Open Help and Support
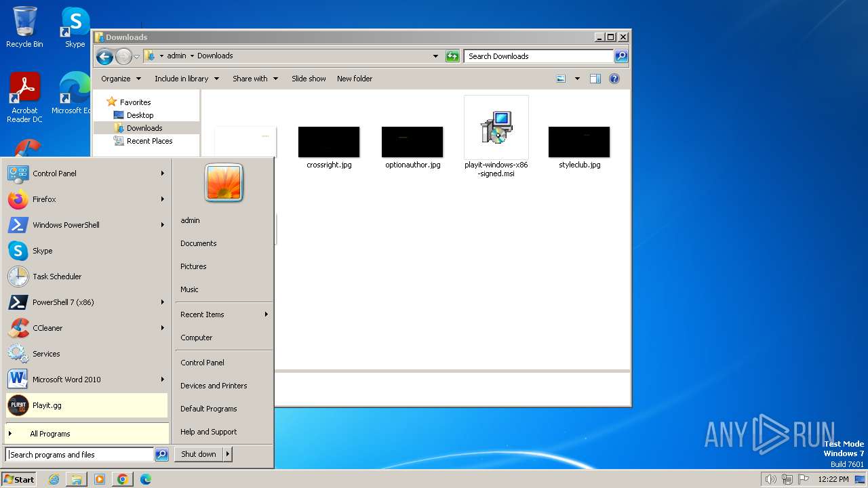Viewport: 868px width, 488px height. coord(209,432)
